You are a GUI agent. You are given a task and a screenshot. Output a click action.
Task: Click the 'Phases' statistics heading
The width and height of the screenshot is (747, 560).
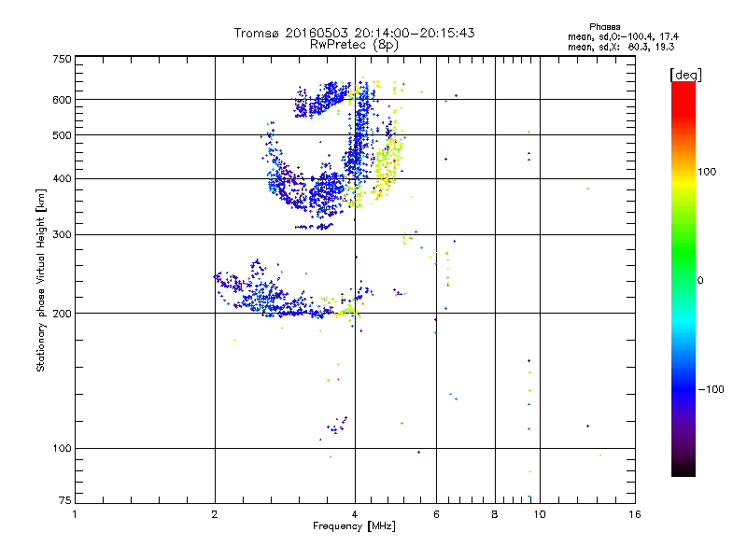click(604, 27)
